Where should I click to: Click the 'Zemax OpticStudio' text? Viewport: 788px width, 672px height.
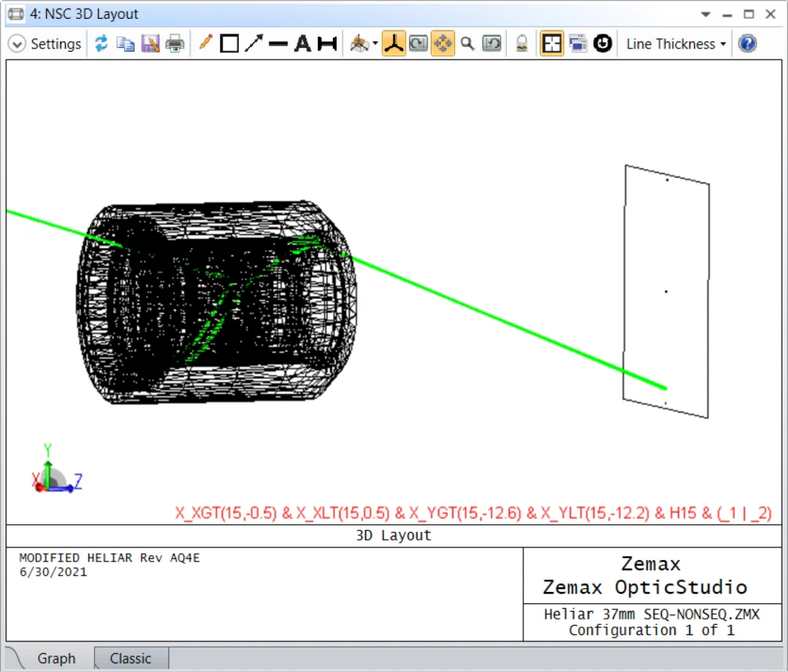pos(645,587)
